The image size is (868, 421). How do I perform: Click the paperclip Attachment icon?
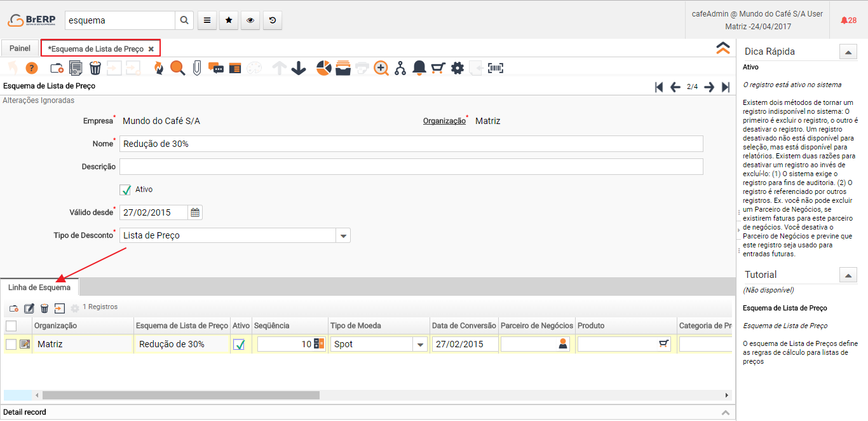point(197,68)
